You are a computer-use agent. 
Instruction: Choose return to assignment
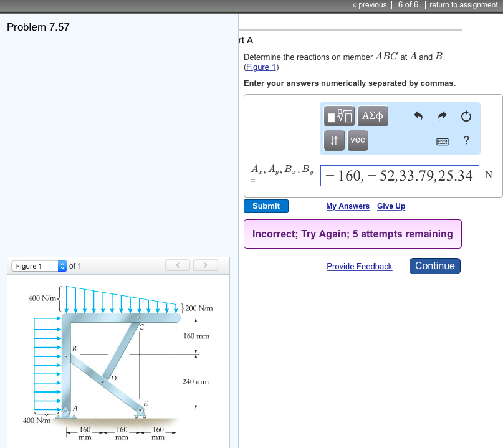[464, 5]
